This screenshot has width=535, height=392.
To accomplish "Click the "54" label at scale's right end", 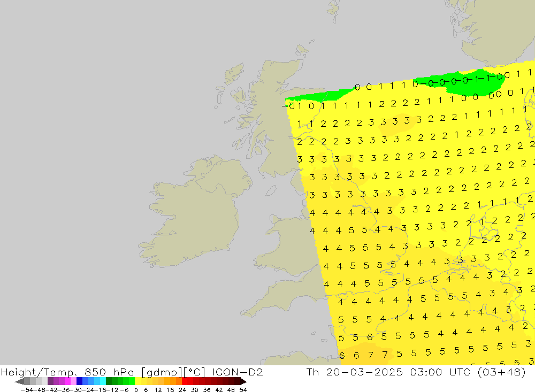I will [x=243, y=390].
